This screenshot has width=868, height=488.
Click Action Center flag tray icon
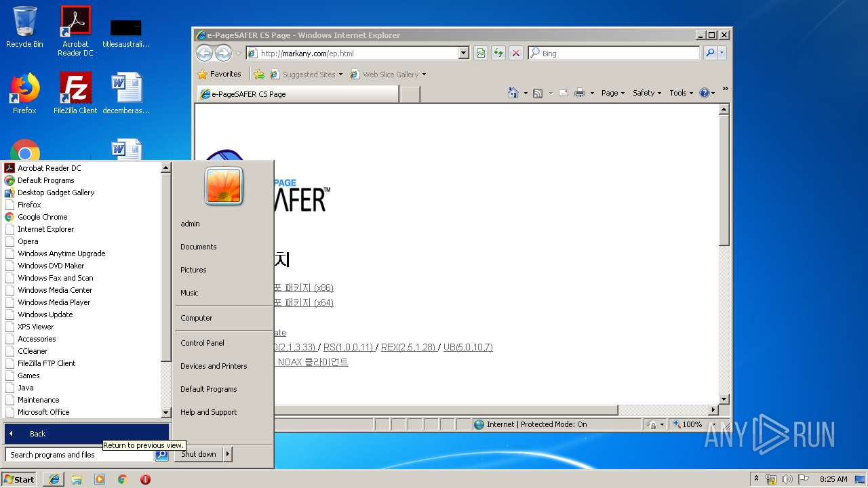point(804,479)
